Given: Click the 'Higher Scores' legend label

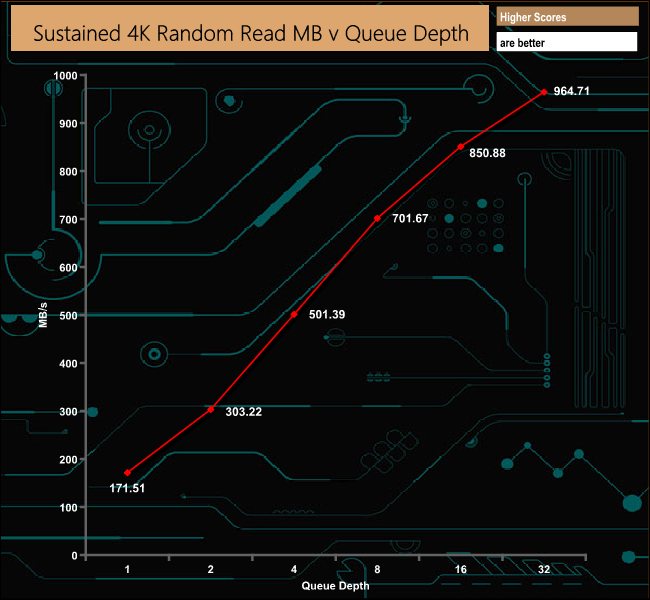Looking at the screenshot, I should 533,17.
